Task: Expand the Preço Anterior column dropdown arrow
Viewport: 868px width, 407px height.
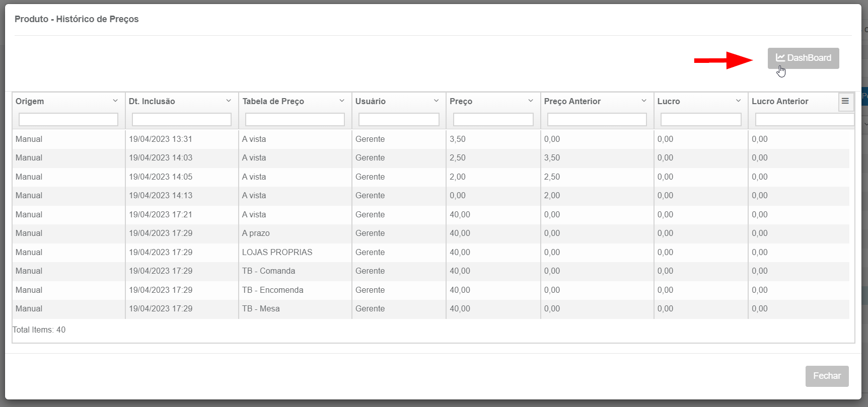Action: (x=644, y=101)
